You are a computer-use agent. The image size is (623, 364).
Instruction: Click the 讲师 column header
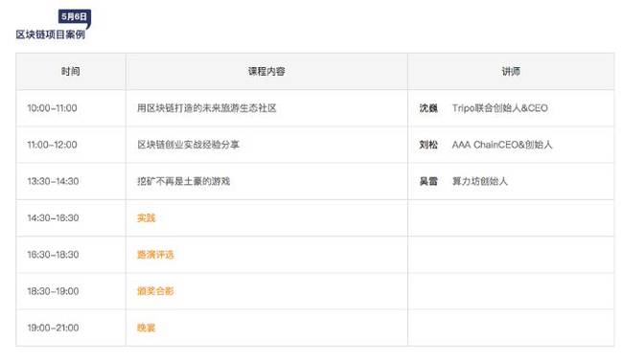[511, 72]
